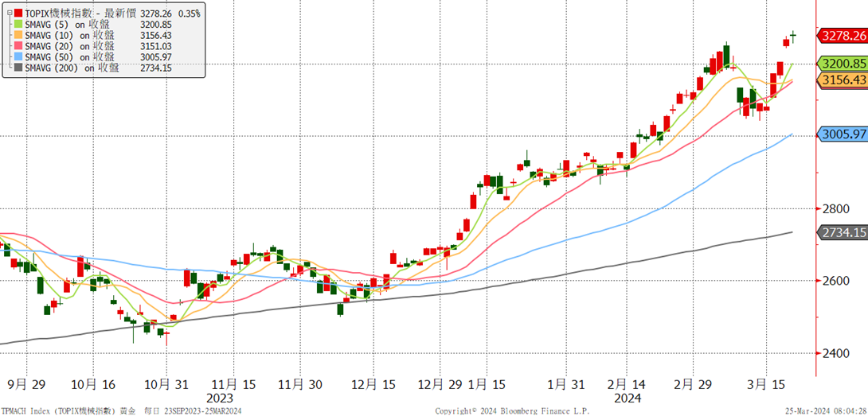The width and height of the screenshot is (868, 416).
Task: Click the 2023 year label on x-axis
Action: pyautogui.click(x=220, y=399)
